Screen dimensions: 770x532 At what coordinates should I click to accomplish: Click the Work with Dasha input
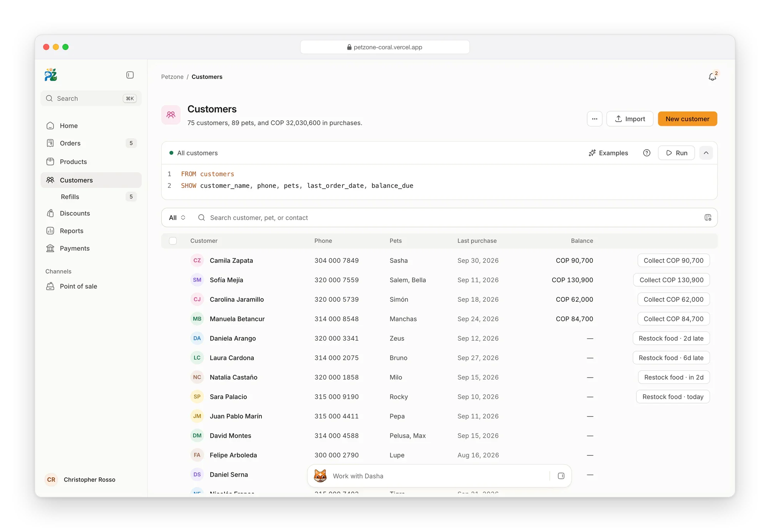pyautogui.click(x=439, y=476)
